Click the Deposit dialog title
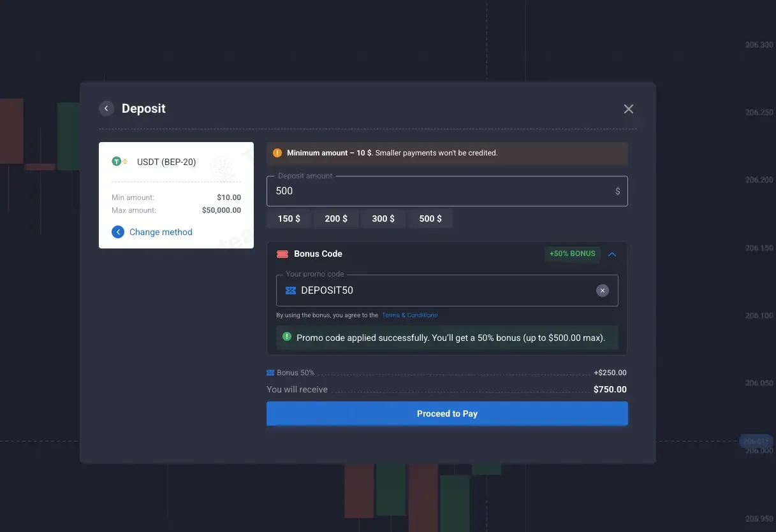 pos(143,108)
